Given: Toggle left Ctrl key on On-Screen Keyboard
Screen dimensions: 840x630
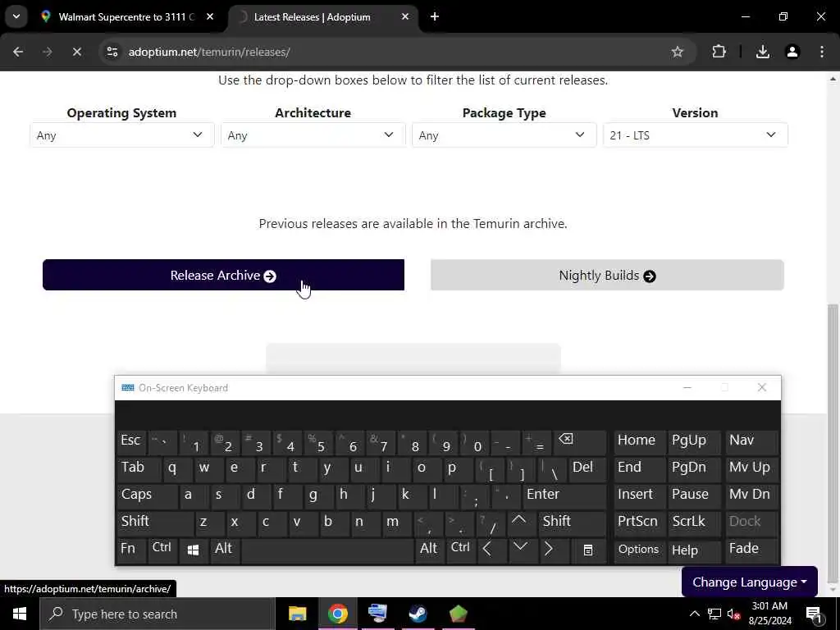Looking at the screenshot, I should click(162, 549).
